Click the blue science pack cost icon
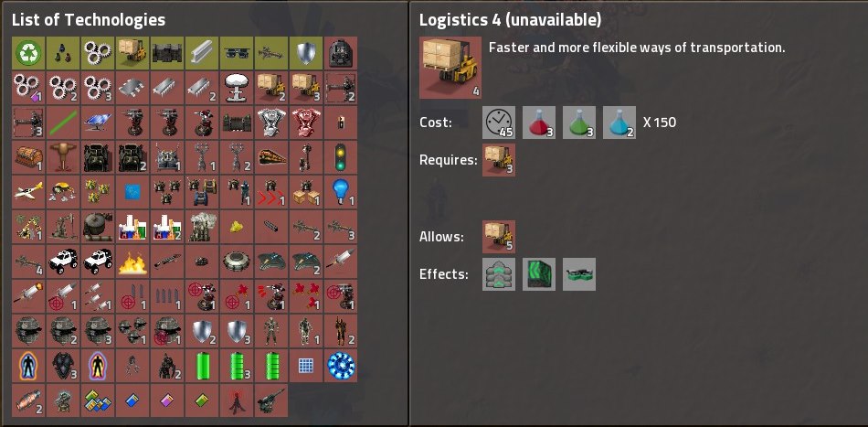868x427 pixels. click(619, 123)
